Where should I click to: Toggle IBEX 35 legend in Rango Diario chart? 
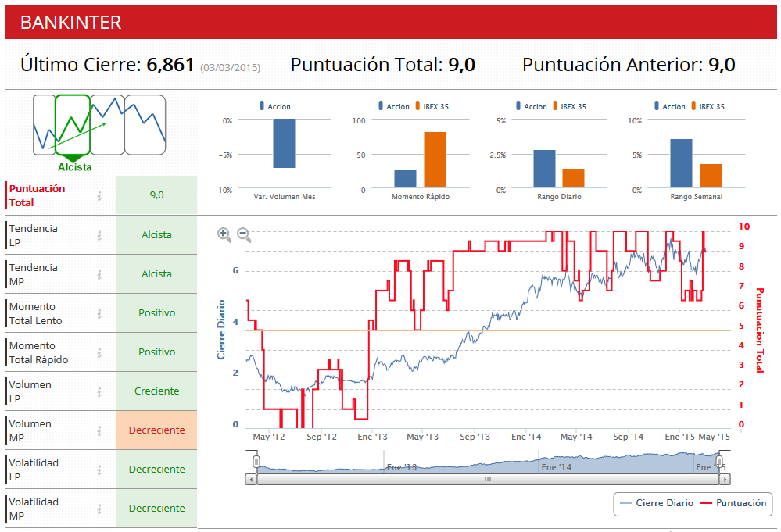(569, 106)
